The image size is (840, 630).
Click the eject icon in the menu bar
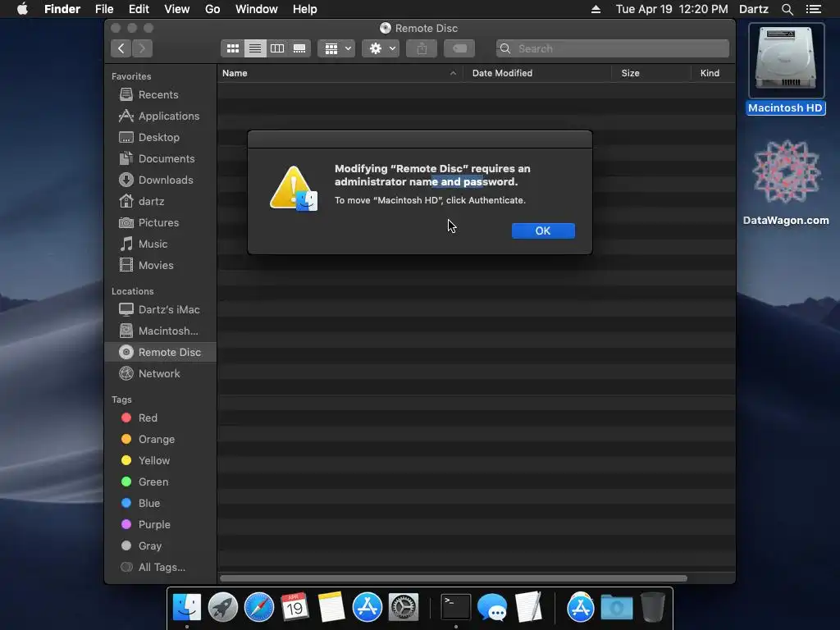coord(596,9)
